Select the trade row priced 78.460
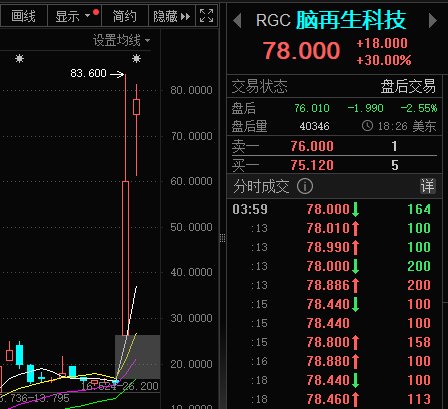448x409 pixels. 334,399
